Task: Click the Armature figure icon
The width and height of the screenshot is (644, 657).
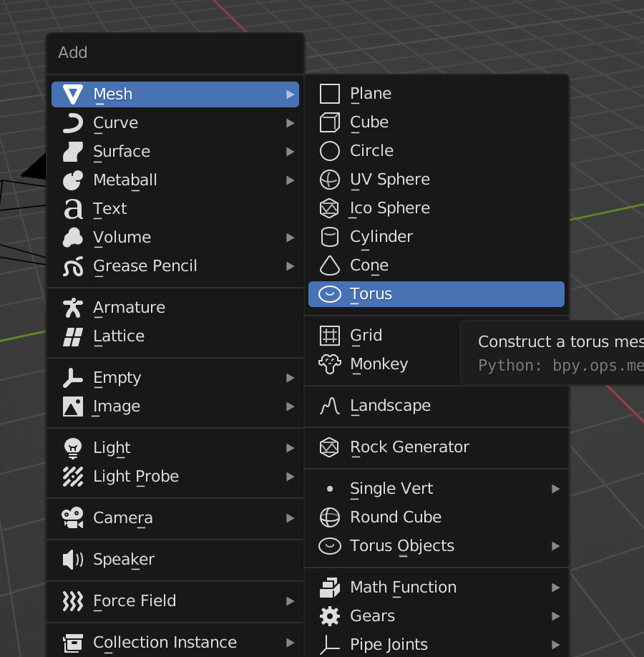Action: coord(73,308)
